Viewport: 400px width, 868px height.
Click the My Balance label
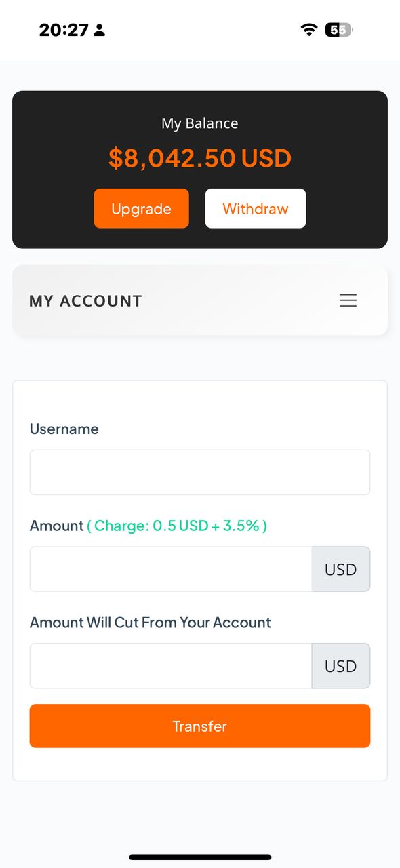(200, 123)
